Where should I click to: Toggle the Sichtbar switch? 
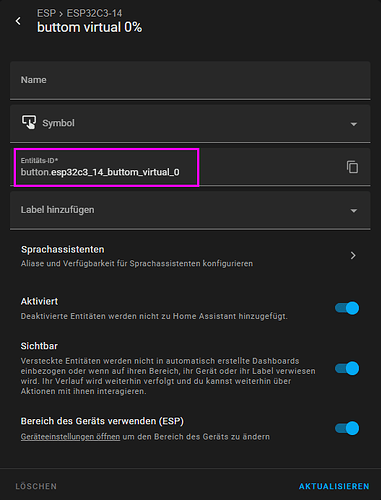pyautogui.click(x=347, y=368)
